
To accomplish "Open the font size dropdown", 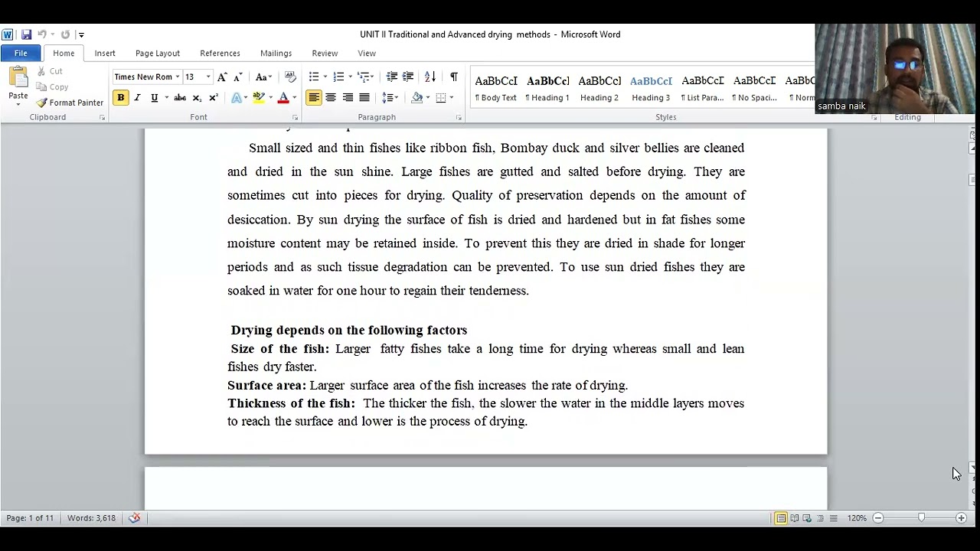I will [207, 77].
